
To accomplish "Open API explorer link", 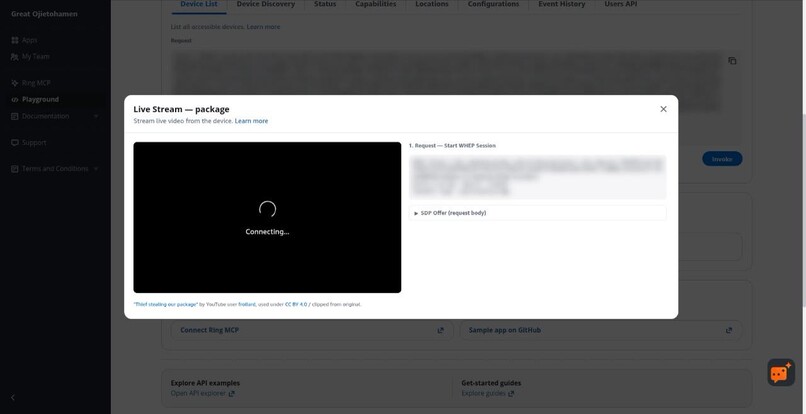I will (x=203, y=393).
